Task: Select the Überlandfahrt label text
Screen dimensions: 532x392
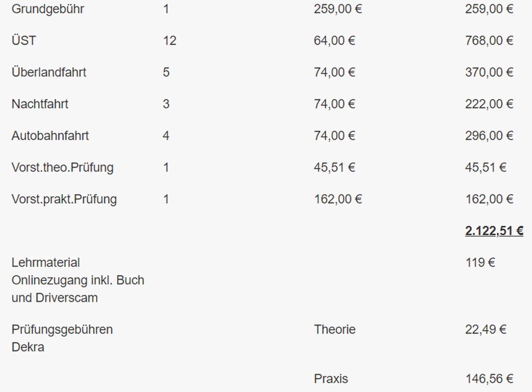Action: (49, 72)
